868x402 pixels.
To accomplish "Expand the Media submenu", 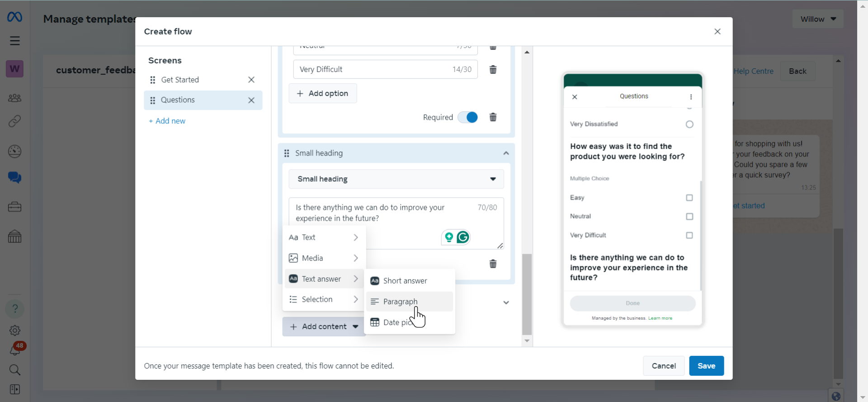I will (x=324, y=258).
